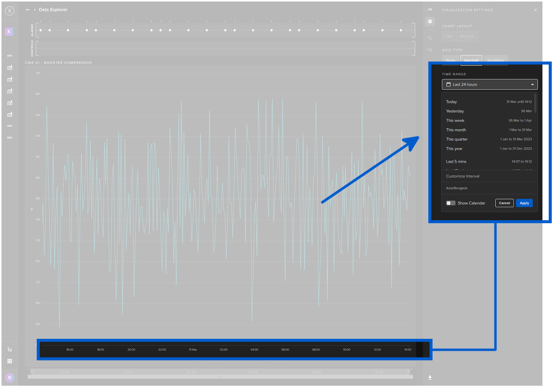Open the visualization settings gear icon
Screen dimensions: 552x392
click(430, 22)
